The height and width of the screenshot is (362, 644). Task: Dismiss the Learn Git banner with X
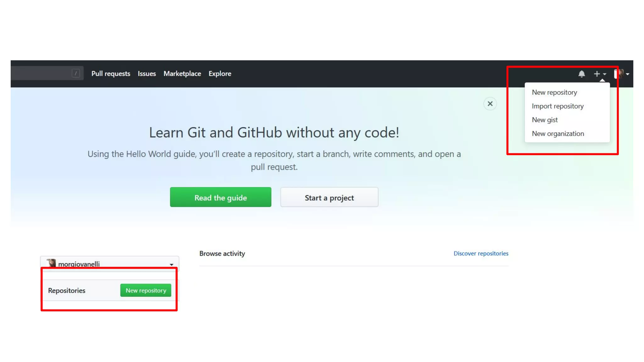[490, 104]
